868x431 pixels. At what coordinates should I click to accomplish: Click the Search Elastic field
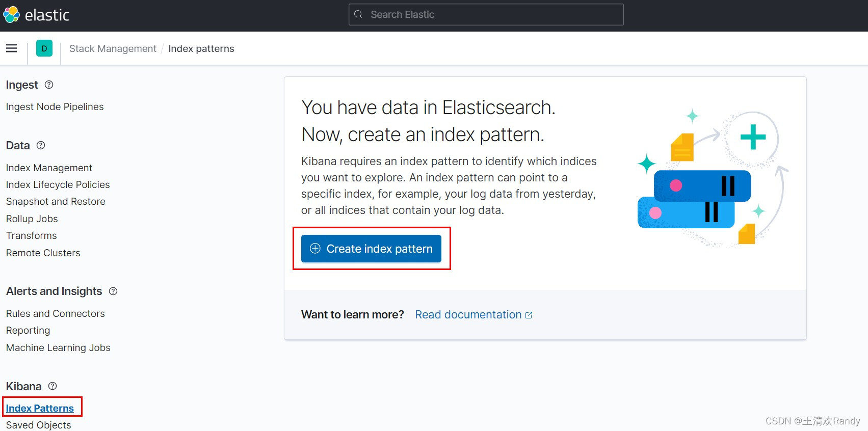click(x=486, y=14)
